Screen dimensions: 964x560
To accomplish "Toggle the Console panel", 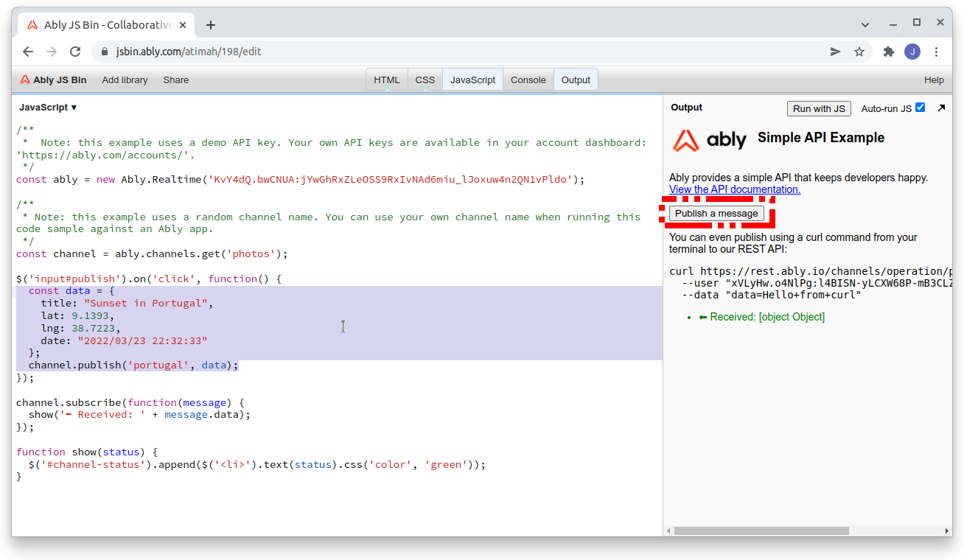I will pyautogui.click(x=528, y=80).
